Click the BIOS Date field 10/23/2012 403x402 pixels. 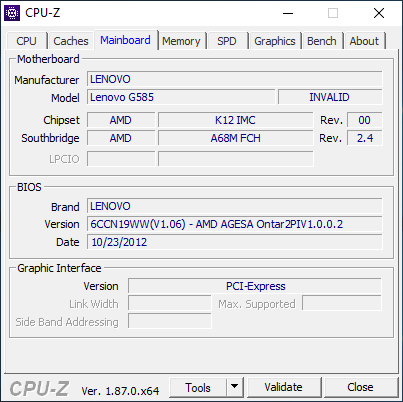click(x=235, y=242)
